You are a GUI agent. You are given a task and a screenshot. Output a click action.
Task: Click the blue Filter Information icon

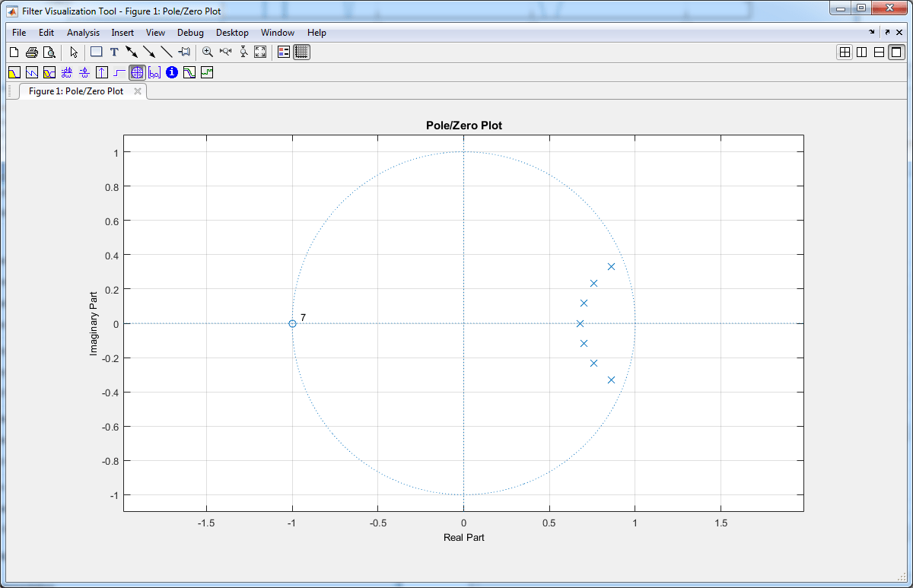[172, 73]
